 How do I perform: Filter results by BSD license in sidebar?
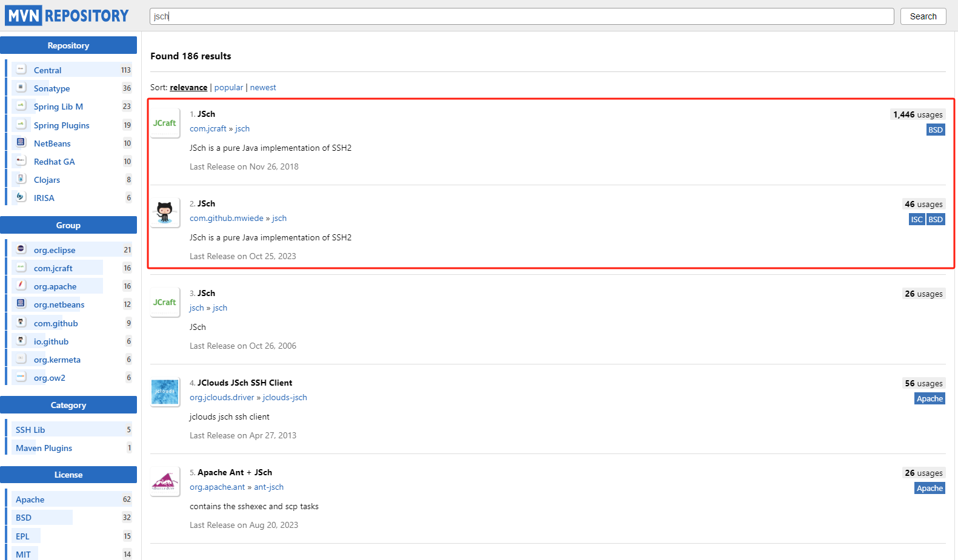tap(24, 518)
